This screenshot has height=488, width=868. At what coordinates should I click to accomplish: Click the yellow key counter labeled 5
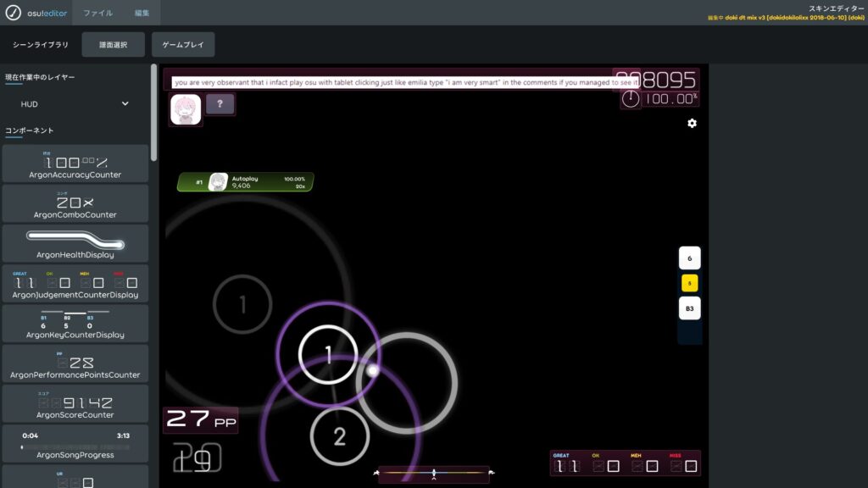click(x=690, y=284)
